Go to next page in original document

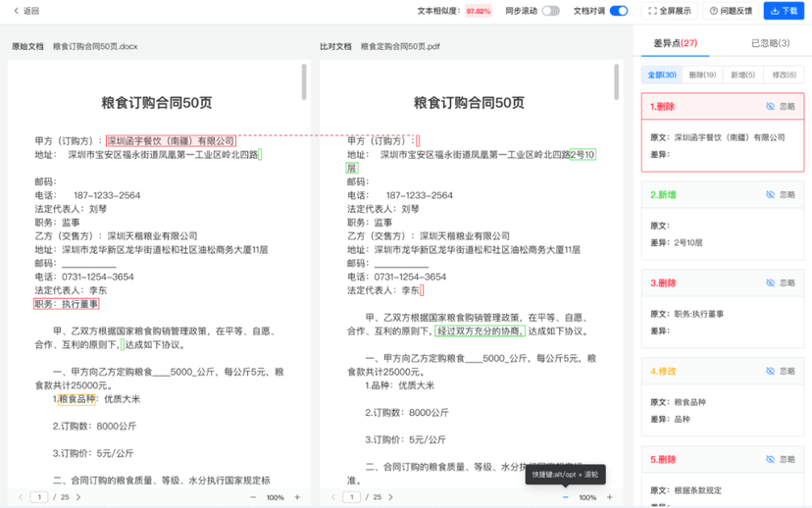pyautogui.click(x=78, y=497)
